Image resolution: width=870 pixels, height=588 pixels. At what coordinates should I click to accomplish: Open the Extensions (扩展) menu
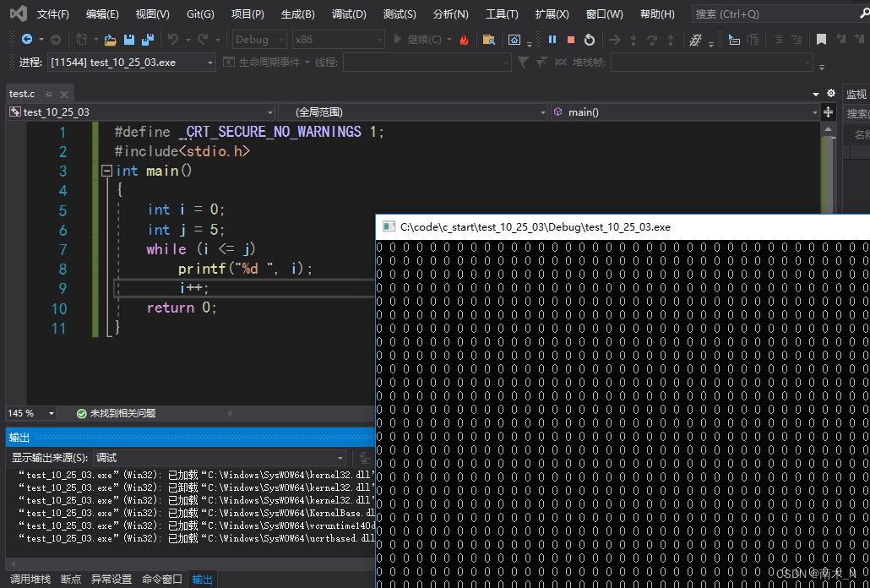[x=552, y=14]
